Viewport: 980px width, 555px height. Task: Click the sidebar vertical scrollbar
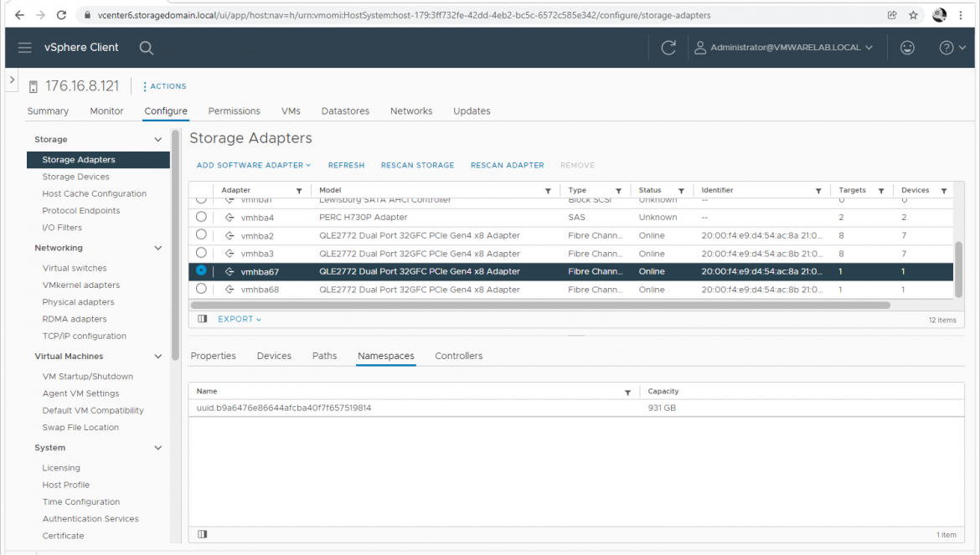click(x=176, y=244)
